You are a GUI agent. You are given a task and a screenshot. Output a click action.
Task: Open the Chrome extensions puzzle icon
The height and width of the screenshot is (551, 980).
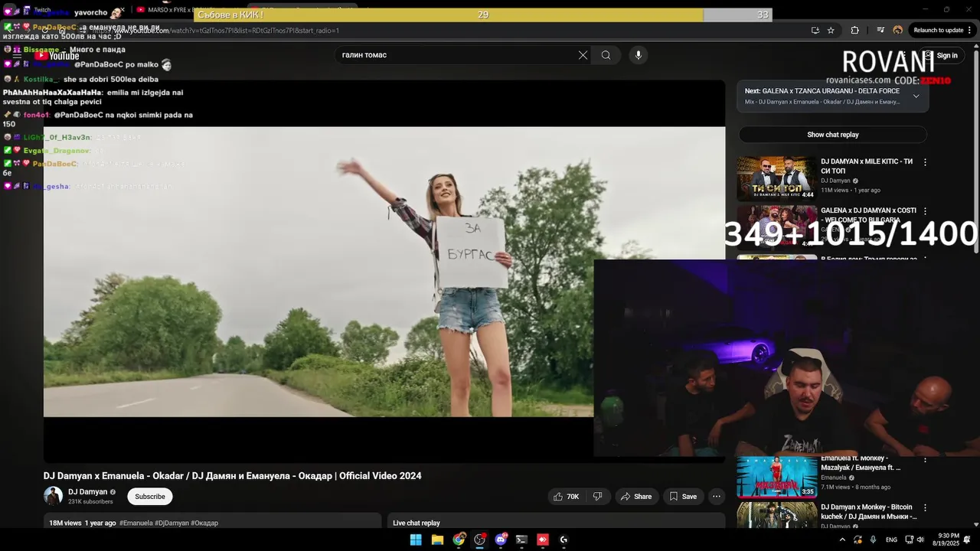pos(855,31)
